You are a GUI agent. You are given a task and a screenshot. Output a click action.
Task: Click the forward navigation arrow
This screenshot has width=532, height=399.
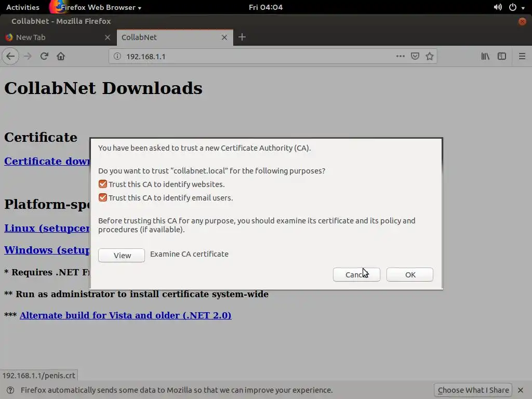click(x=28, y=56)
